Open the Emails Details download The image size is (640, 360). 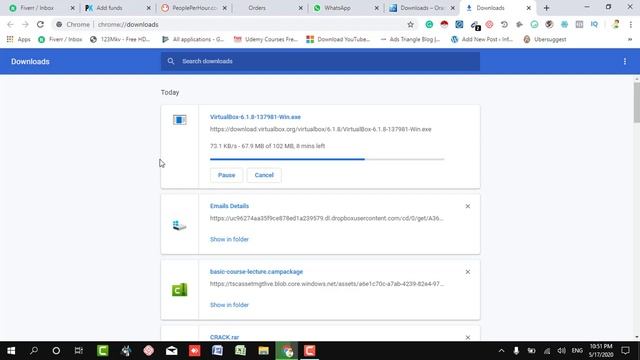tap(229, 206)
